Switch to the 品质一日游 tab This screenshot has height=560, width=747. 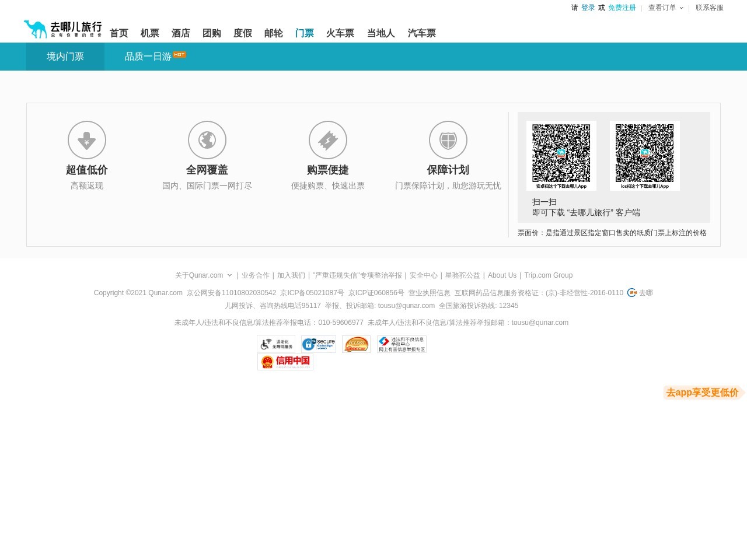point(148,57)
